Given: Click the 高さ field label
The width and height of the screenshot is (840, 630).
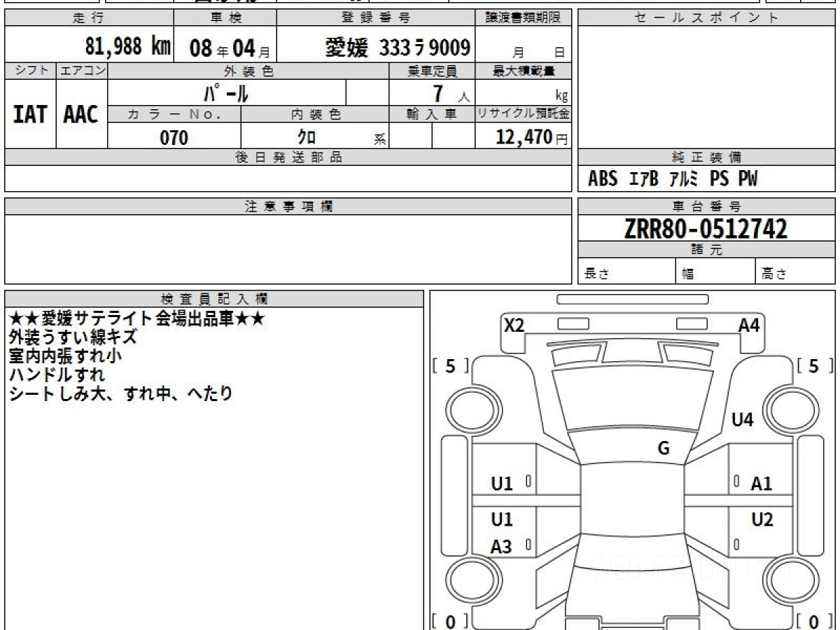Looking at the screenshot, I should [x=774, y=274].
